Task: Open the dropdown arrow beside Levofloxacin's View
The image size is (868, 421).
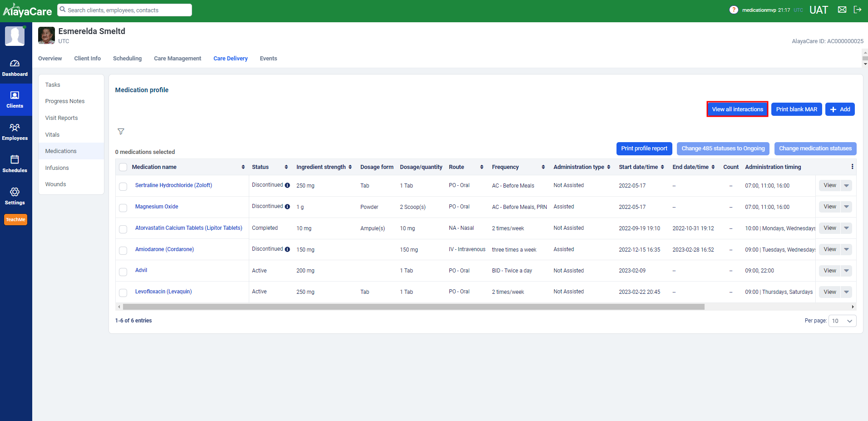Action: click(846, 292)
